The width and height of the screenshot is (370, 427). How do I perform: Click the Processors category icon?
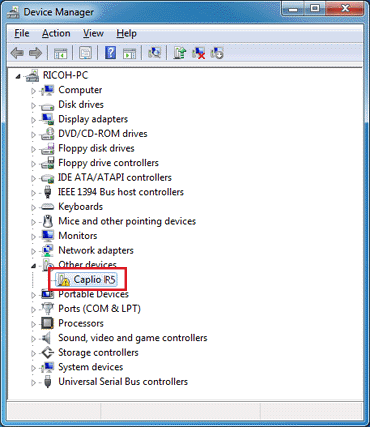(47, 323)
